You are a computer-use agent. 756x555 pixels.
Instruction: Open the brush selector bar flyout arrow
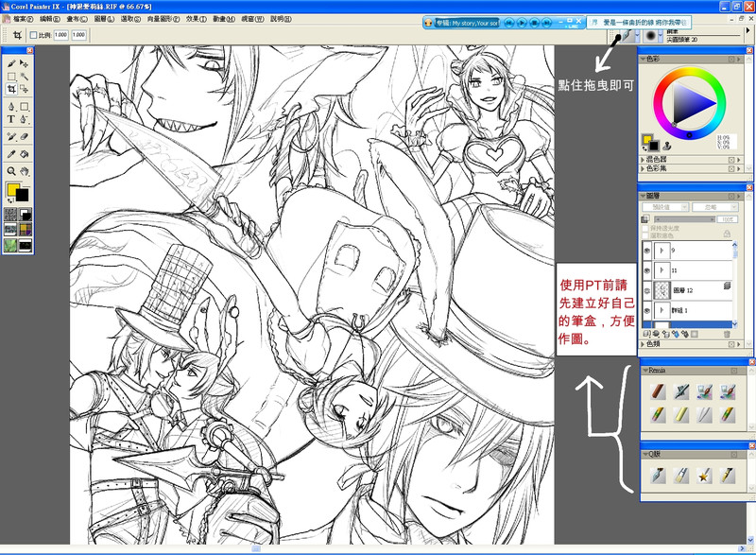tap(747, 30)
